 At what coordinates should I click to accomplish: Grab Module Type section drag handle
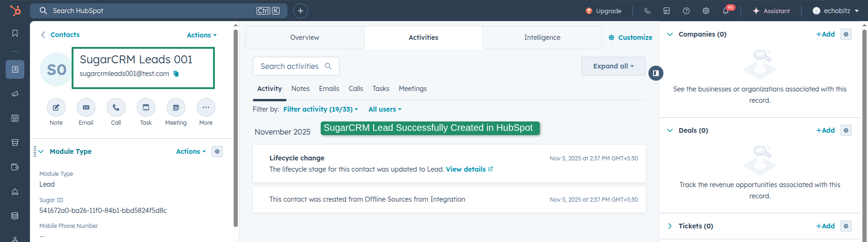35,151
